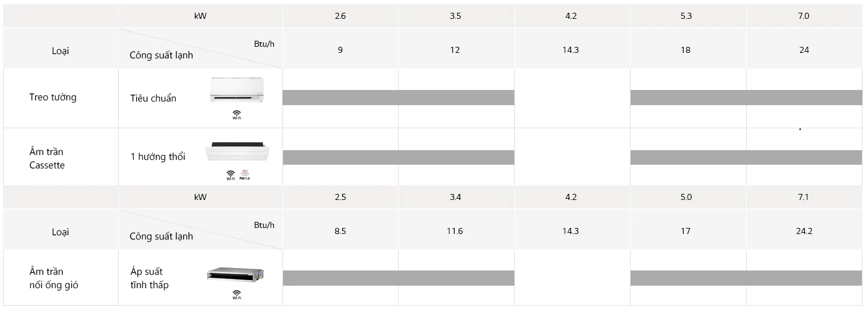
Task: Click the PM1.0 filter icon
Action: tap(244, 175)
